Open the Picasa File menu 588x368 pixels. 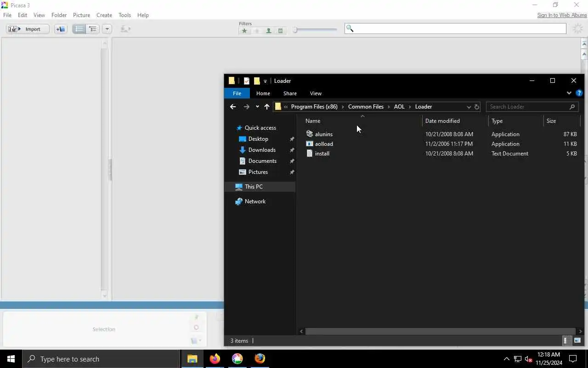pyautogui.click(x=7, y=15)
